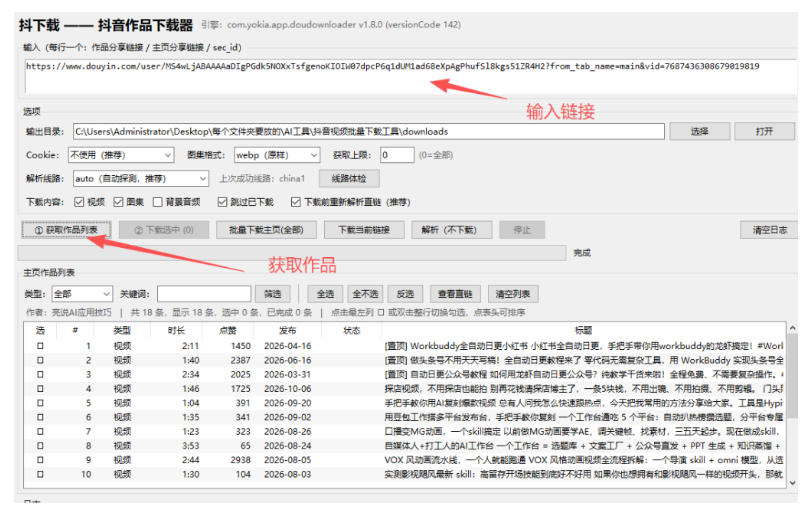809x506 pixels.
Task: Open the 图集格式 dropdown showing webp (原样)
Action: tap(277, 155)
